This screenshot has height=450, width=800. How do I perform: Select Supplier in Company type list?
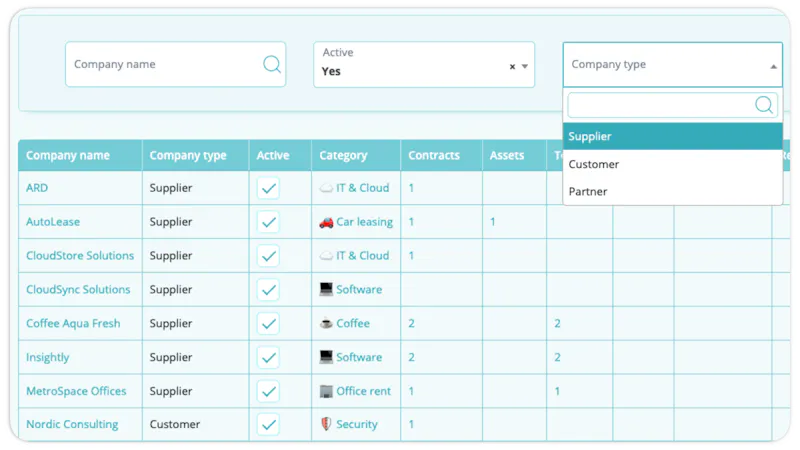point(672,136)
